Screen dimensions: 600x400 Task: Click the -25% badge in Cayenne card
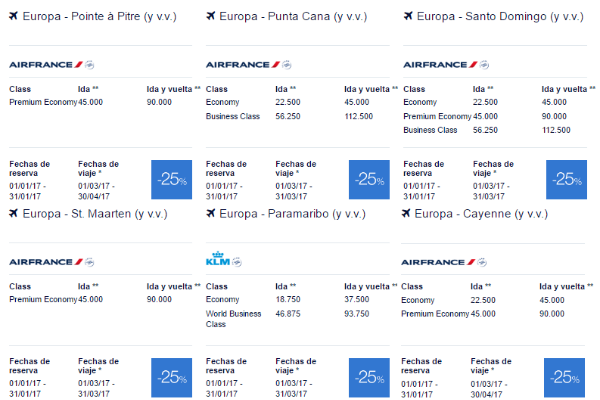564,378
